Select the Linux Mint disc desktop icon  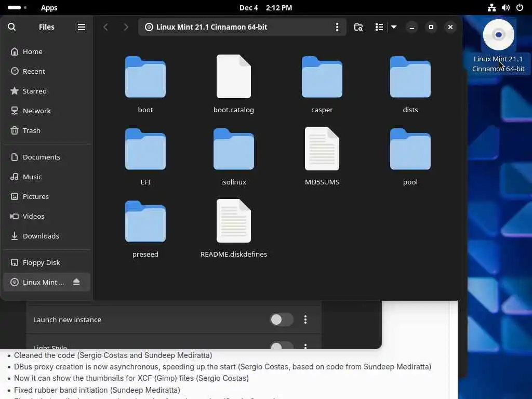(x=498, y=46)
